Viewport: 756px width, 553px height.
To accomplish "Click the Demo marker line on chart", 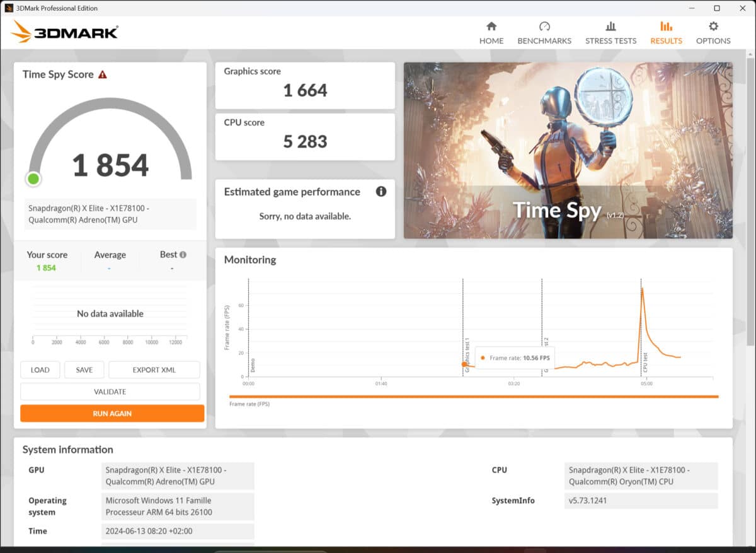I will tap(249, 328).
